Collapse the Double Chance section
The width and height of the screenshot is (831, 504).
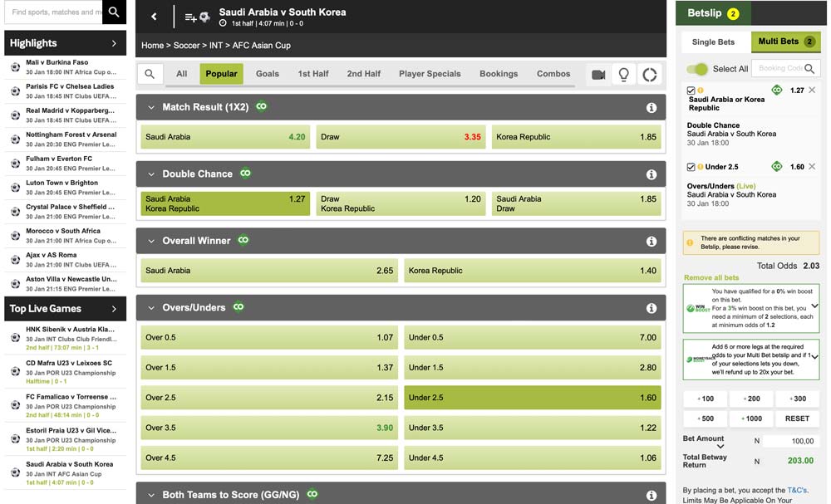coord(151,174)
